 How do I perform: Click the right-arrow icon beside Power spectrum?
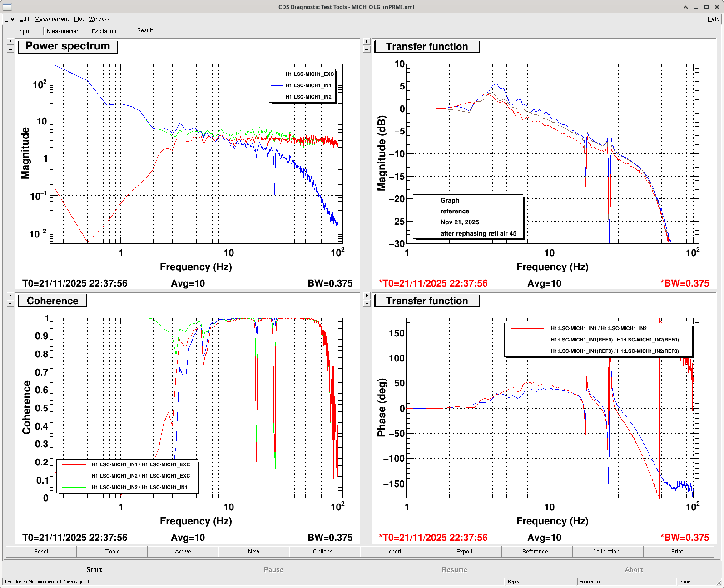10,41
